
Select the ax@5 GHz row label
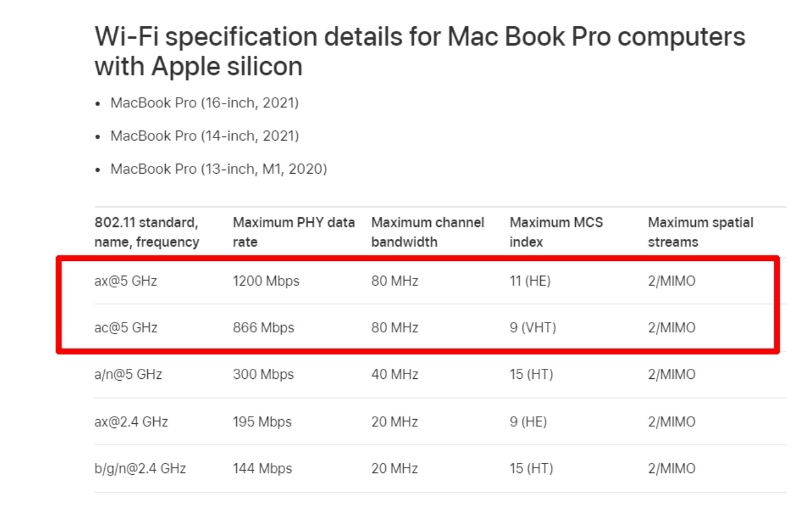coord(126,281)
